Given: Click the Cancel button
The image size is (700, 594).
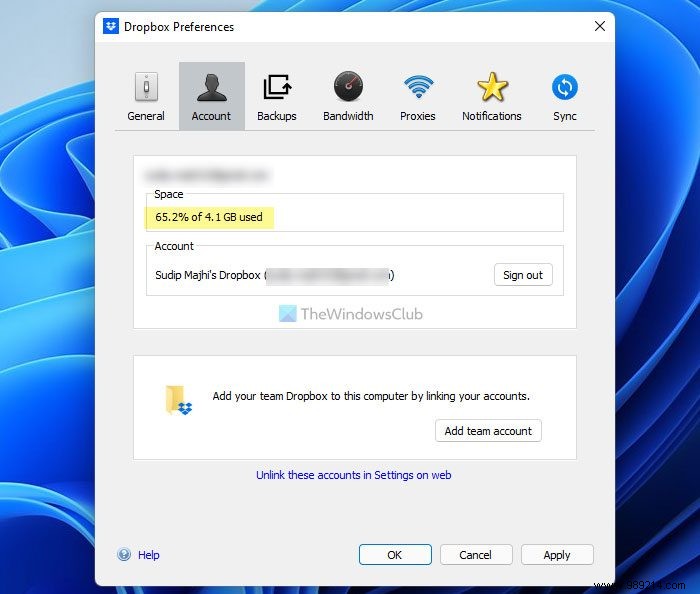Looking at the screenshot, I should point(476,555).
